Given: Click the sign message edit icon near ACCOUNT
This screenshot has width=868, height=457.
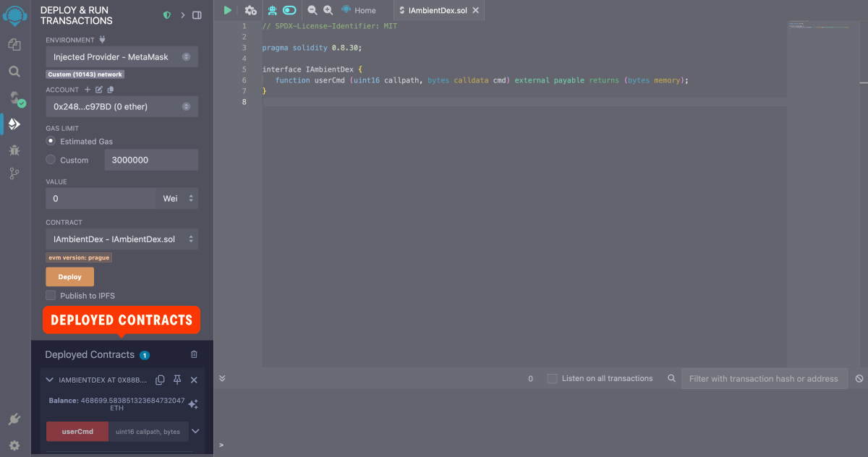Looking at the screenshot, I should click(x=99, y=90).
